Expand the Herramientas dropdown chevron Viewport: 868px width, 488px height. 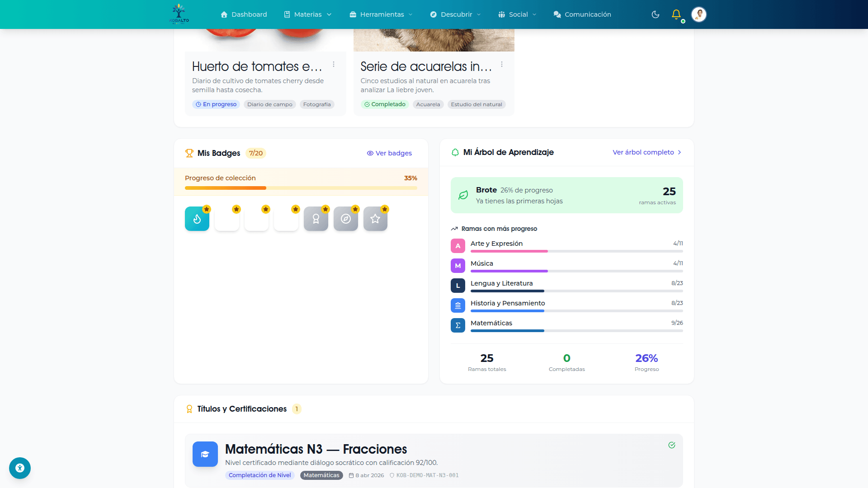(x=410, y=14)
